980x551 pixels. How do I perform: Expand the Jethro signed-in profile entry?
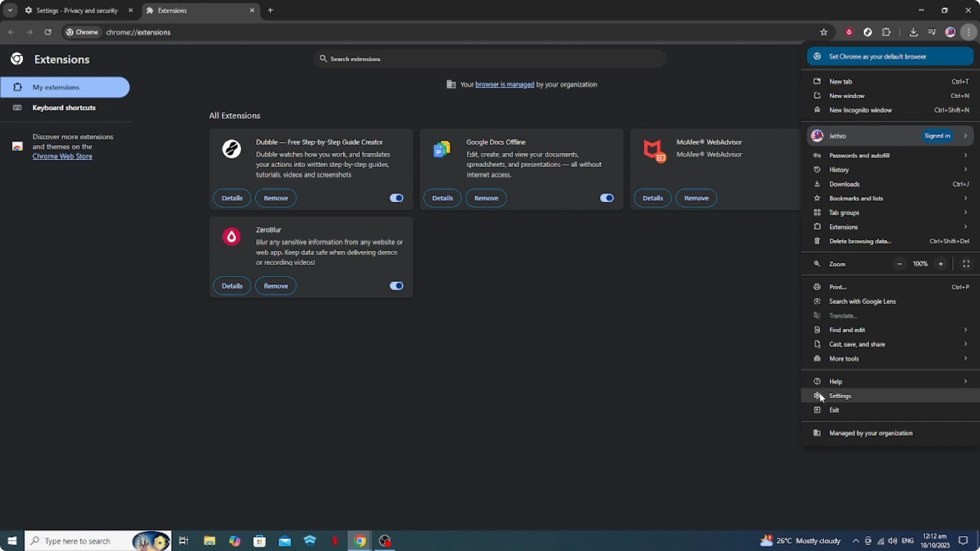click(x=890, y=136)
